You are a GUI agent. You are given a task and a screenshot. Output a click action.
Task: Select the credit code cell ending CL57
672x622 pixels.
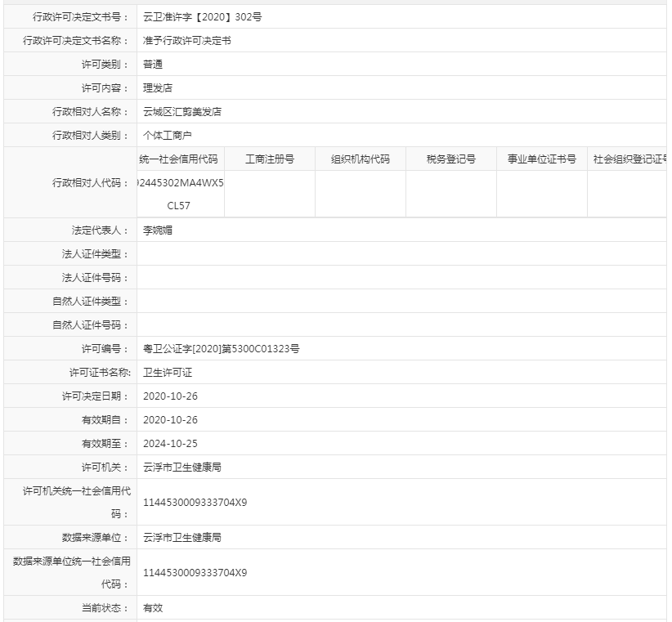(x=181, y=194)
